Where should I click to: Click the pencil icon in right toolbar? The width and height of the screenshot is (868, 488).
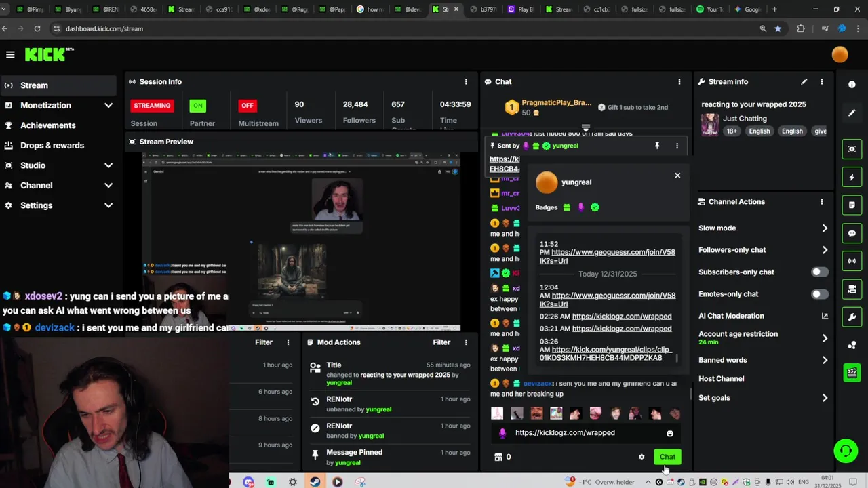pyautogui.click(x=852, y=113)
